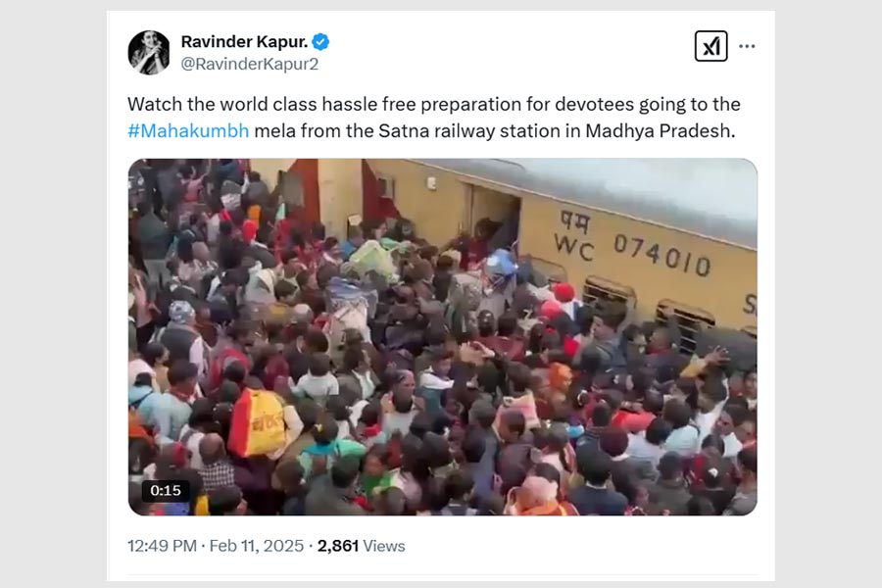882x588 pixels.
Task: Click the 2,861 view count number
Action: tap(338, 546)
